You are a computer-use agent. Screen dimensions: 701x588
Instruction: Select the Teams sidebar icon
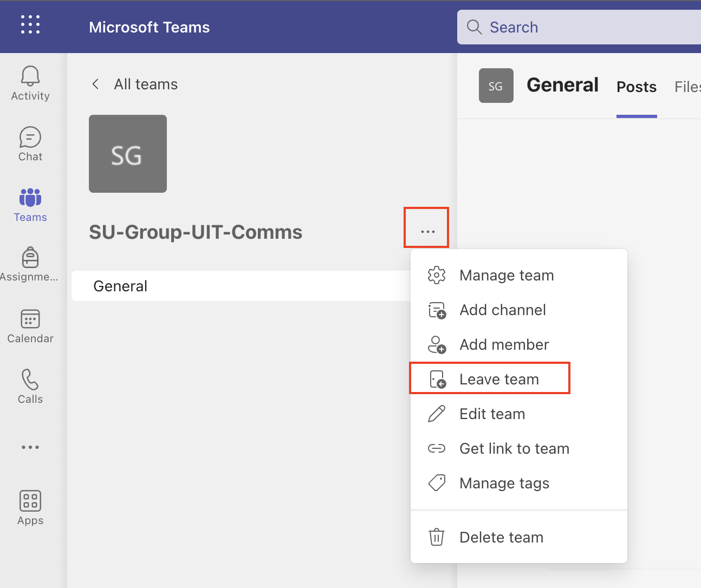(x=30, y=205)
